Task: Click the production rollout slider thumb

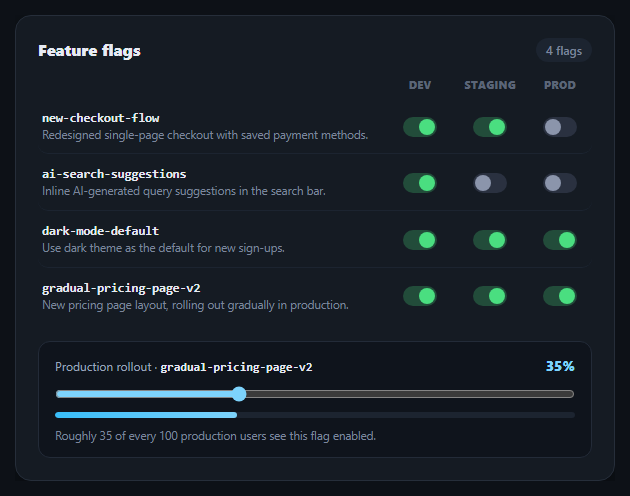Action: click(x=239, y=394)
